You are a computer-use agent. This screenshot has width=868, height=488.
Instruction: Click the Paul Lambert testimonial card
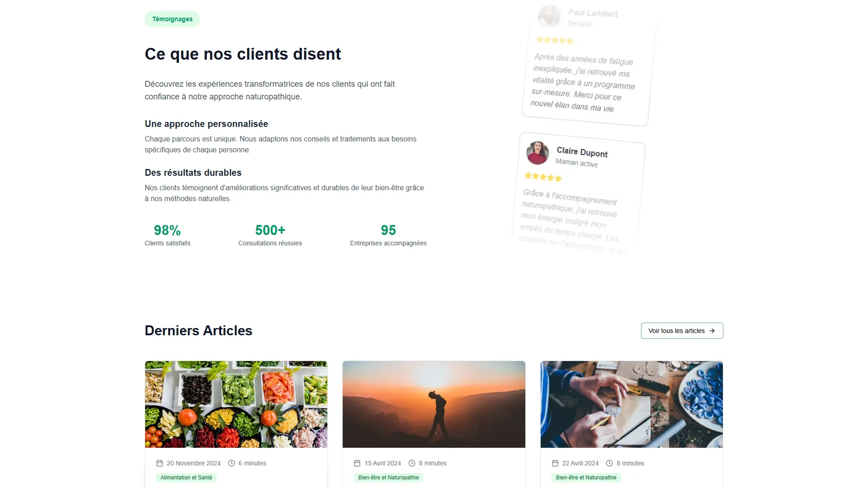coord(589,63)
